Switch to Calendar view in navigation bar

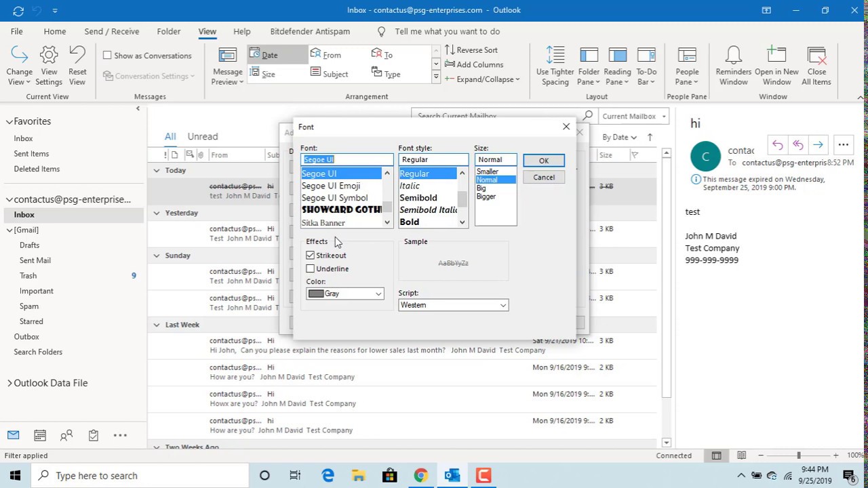click(40, 435)
